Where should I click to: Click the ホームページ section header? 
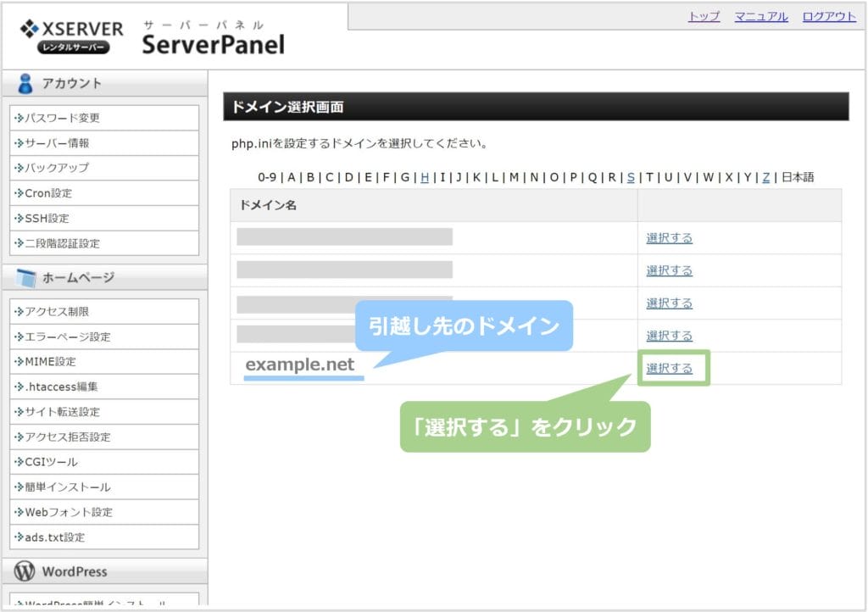pos(105,277)
